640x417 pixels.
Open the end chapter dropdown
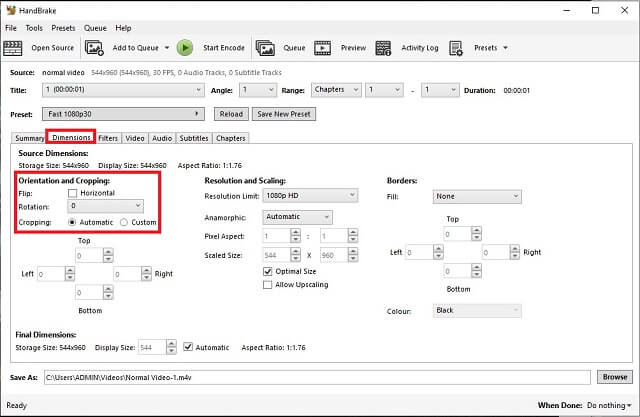[x=440, y=90]
